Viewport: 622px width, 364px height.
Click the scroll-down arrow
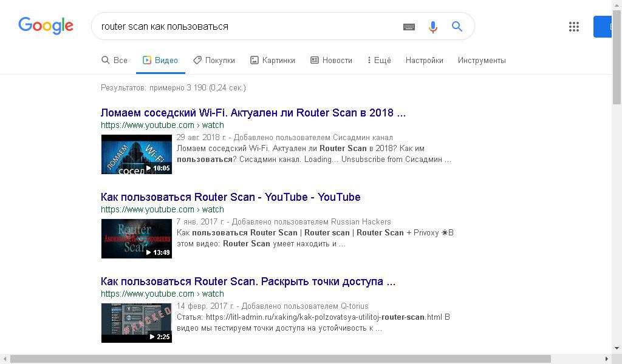[x=617, y=349]
